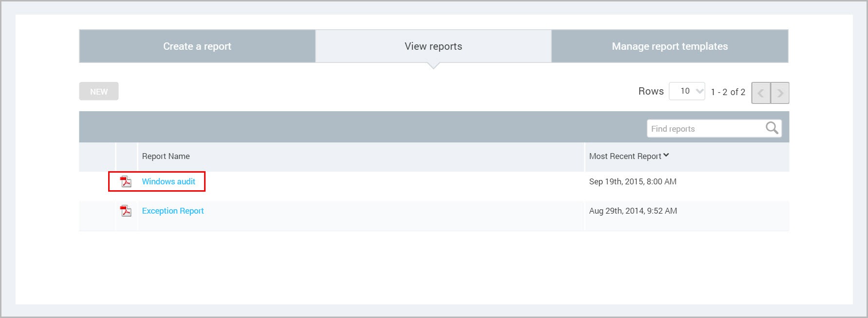Viewport: 868px width, 318px height.
Task: Sort by Report Name column header
Action: pos(166,156)
